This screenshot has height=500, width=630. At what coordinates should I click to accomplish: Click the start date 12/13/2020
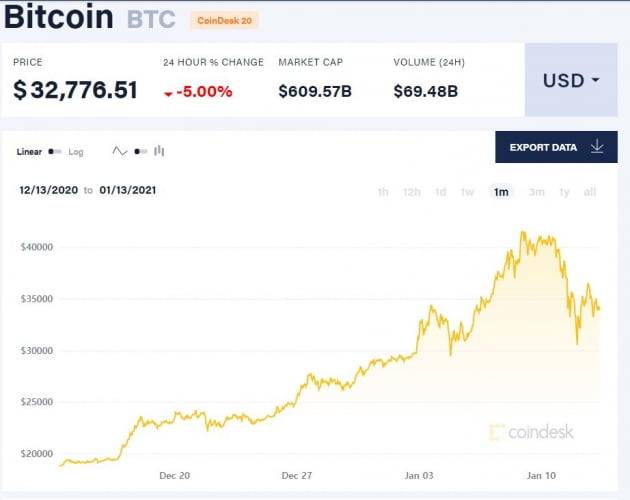[48, 190]
